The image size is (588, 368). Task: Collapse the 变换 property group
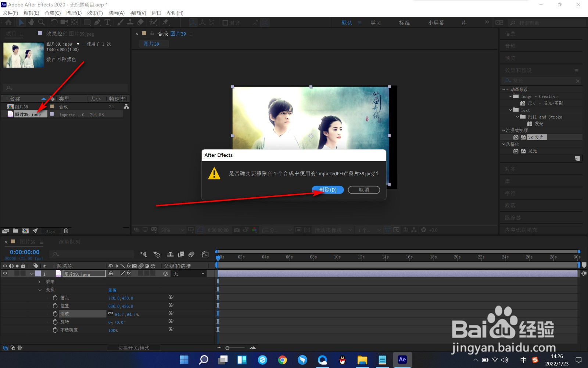40,290
